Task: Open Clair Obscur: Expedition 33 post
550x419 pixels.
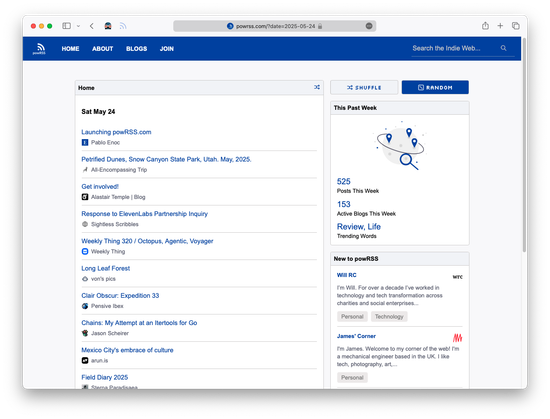Action: tap(120, 296)
